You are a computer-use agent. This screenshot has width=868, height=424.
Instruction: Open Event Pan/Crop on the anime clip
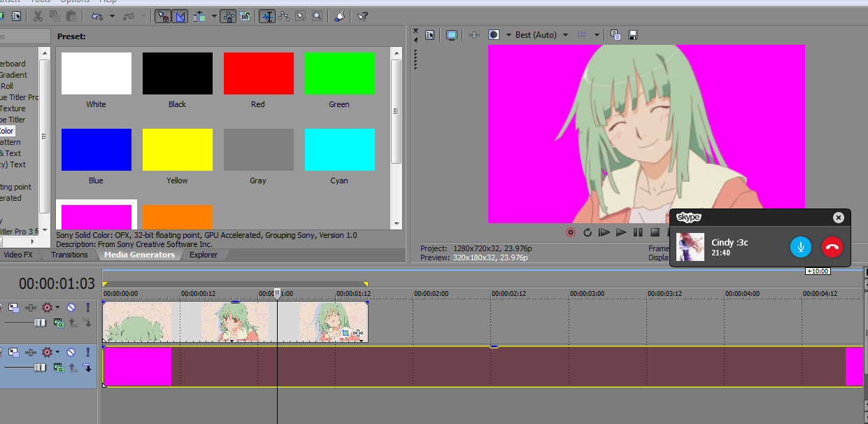(x=345, y=334)
